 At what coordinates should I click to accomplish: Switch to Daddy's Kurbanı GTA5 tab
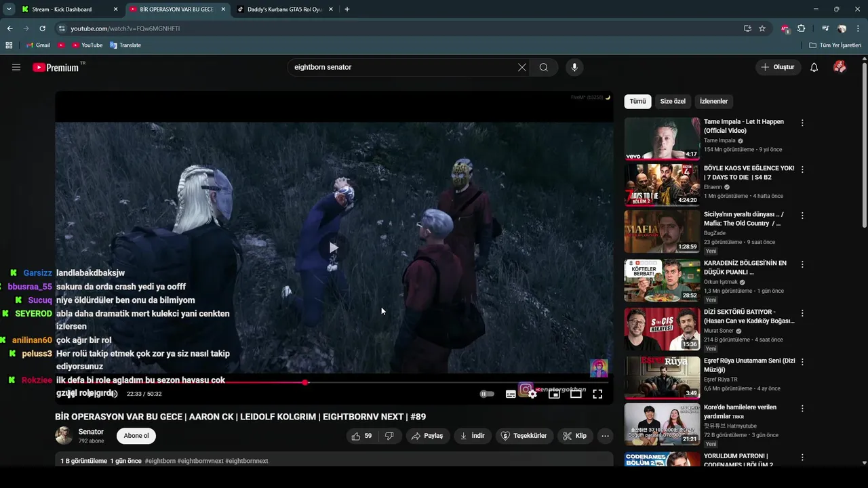(284, 9)
